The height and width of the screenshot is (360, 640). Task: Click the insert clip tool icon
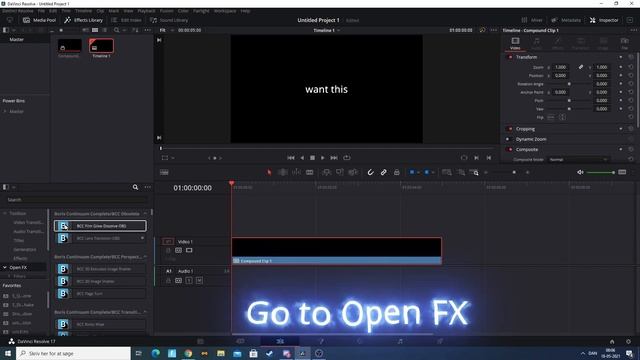tap(326, 172)
